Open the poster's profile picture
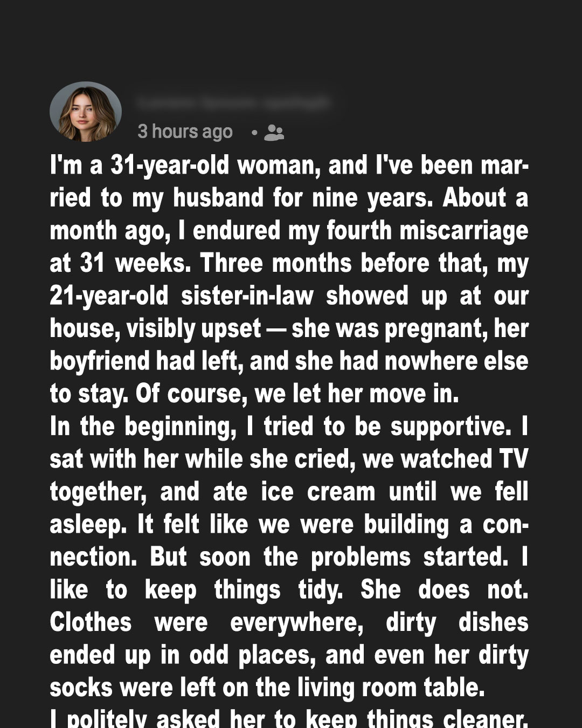 click(x=86, y=112)
